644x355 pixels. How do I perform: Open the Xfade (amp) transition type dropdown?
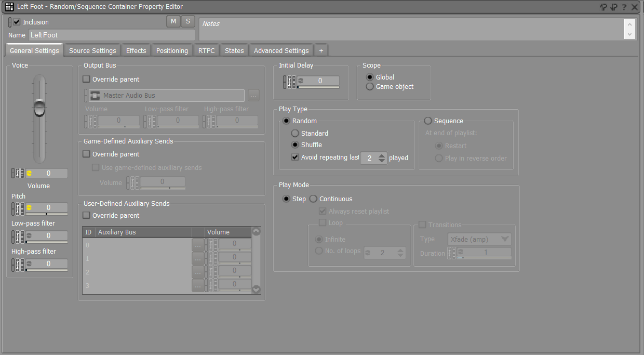point(479,239)
